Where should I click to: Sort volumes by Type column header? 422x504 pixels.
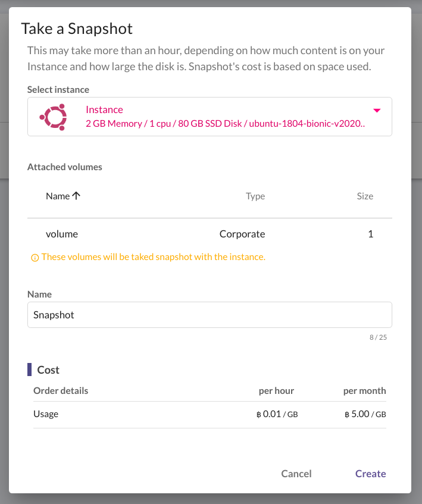pos(255,196)
